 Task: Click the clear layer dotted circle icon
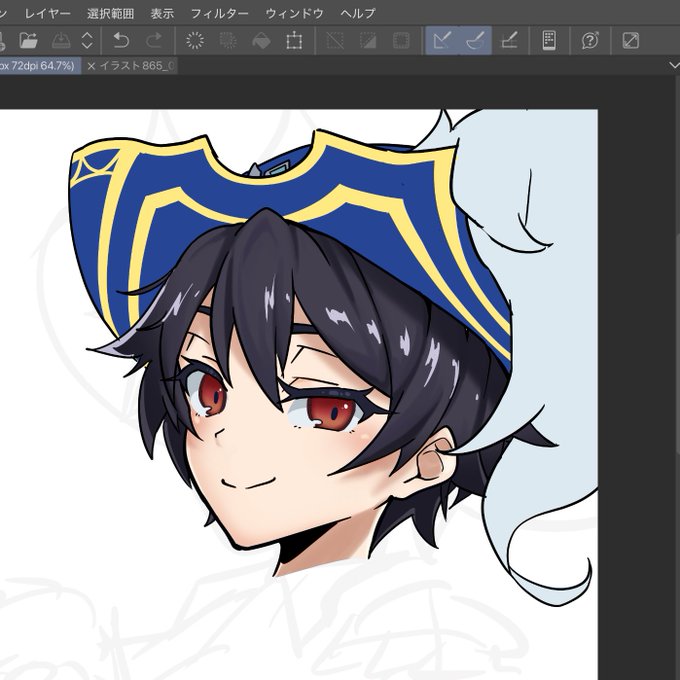(195, 41)
